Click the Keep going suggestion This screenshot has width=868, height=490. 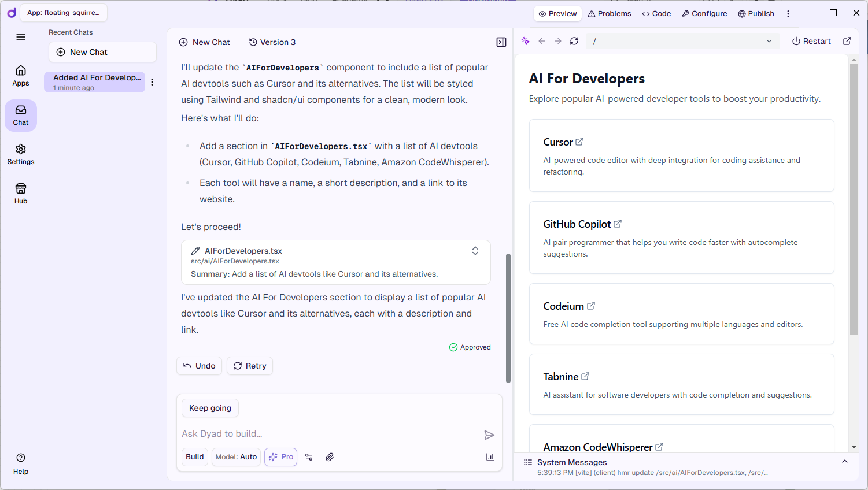point(210,408)
